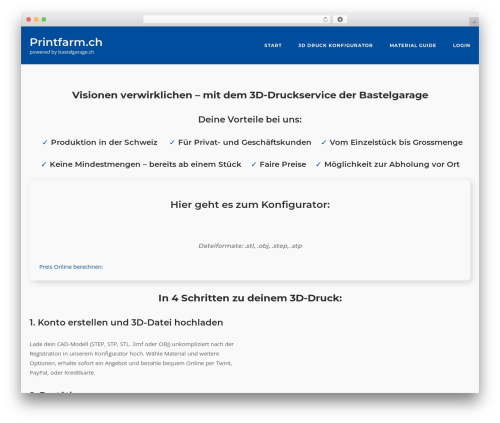Click the browser reload icon

(325, 20)
